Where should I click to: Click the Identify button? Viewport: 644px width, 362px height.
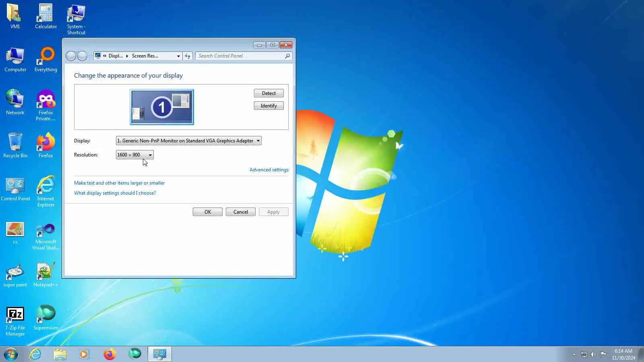pyautogui.click(x=269, y=106)
